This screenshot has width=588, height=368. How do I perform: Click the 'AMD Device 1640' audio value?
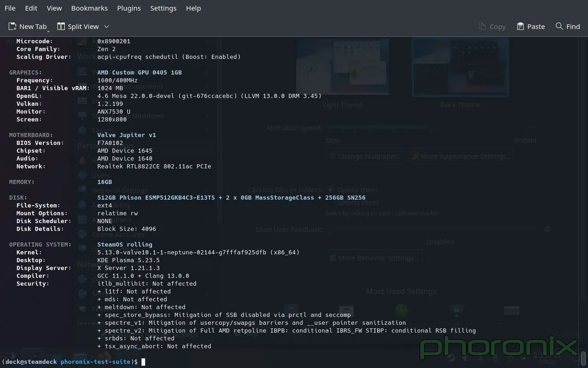(x=125, y=159)
